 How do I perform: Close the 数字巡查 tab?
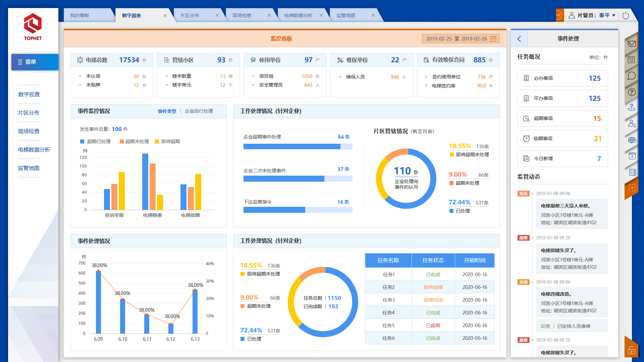[x=165, y=15]
